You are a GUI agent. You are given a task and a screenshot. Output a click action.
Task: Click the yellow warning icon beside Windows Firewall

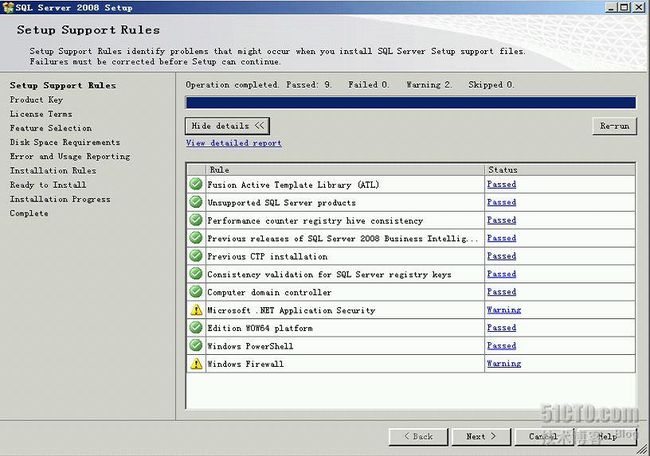[x=196, y=364]
